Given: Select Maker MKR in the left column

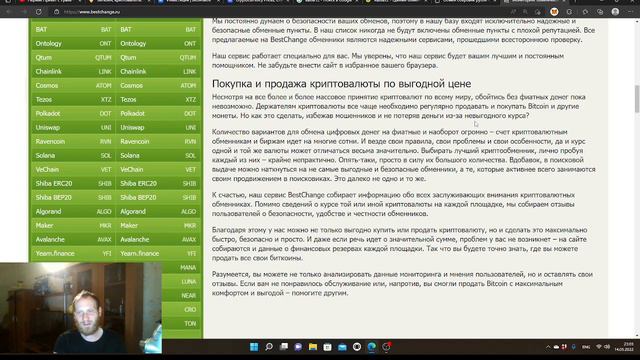Looking at the screenshot, I should 73,225.
